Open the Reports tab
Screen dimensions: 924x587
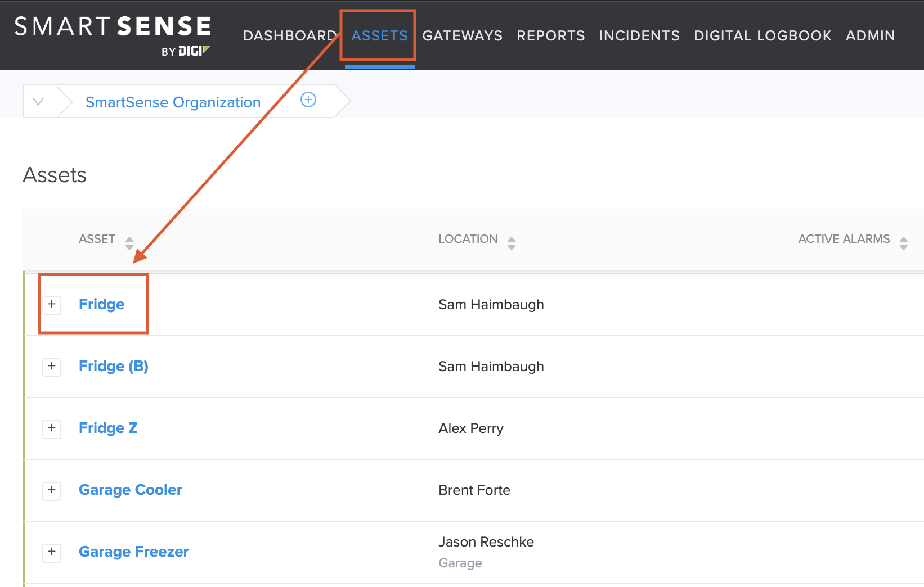[551, 35]
